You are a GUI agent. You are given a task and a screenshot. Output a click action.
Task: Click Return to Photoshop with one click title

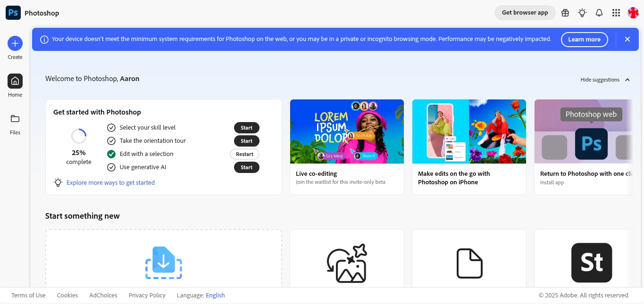click(x=586, y=174)
